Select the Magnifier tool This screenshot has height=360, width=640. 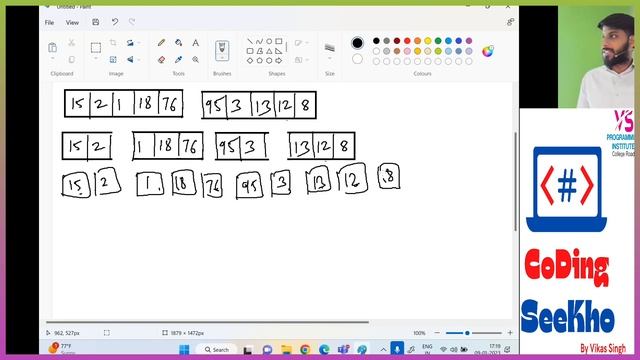click(x=196, y=60)
